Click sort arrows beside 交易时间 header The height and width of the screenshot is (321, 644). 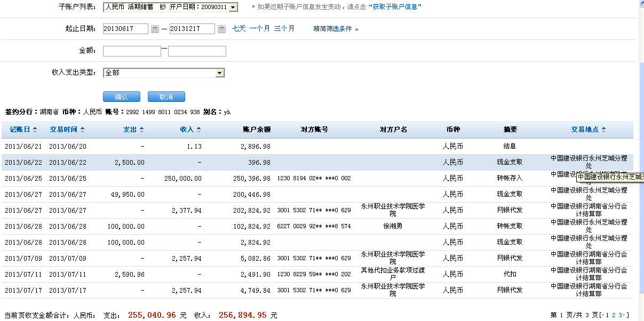pyautogui.click(x=83, y=130)
